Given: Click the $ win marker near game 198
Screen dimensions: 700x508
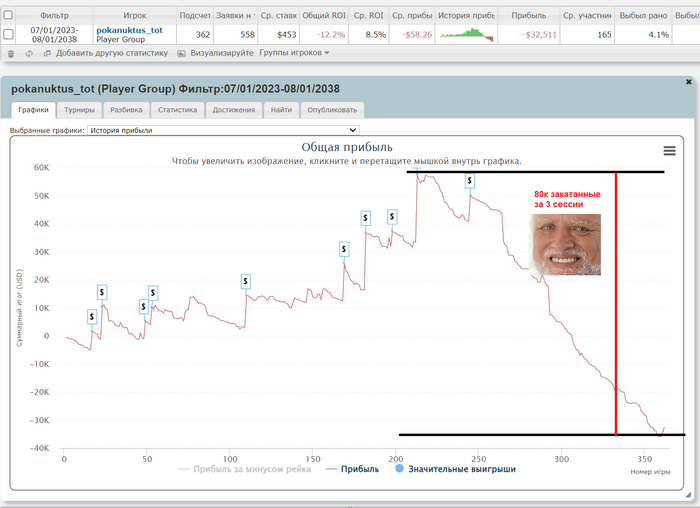Looking at the screenshot, I should (392, 217).
